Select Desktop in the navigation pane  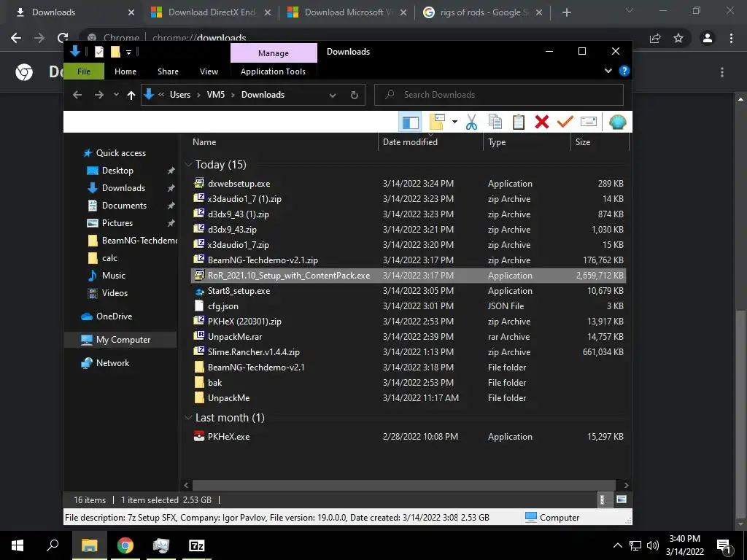tap(117, 171)
